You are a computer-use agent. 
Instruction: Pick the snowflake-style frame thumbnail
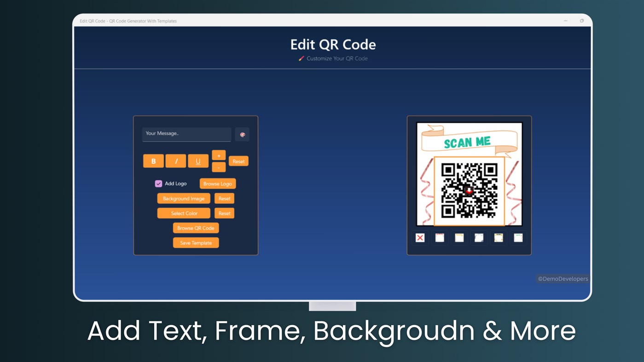478,238
